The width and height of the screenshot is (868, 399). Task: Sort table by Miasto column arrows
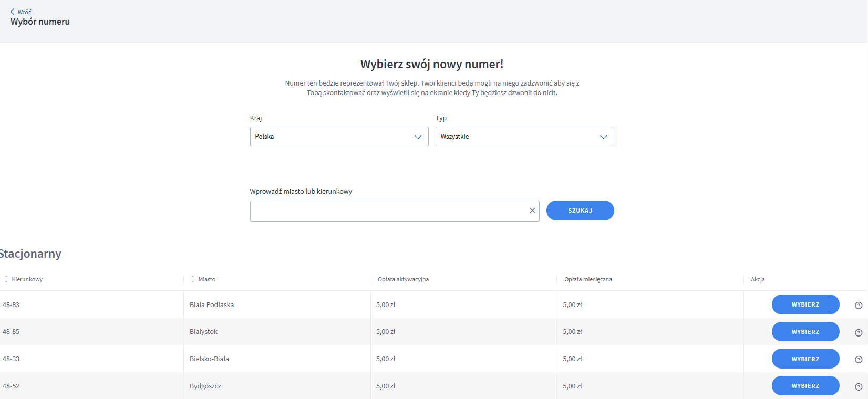(193, 279)
